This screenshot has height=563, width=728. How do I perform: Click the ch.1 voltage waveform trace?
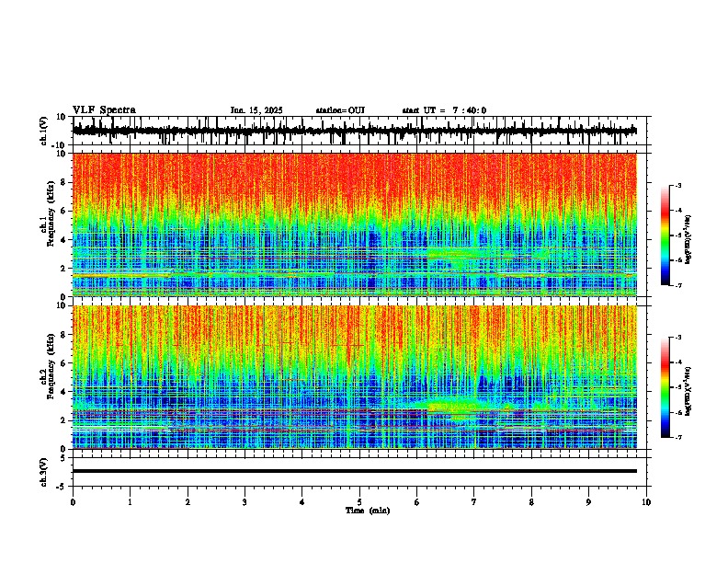pos(355,131)
